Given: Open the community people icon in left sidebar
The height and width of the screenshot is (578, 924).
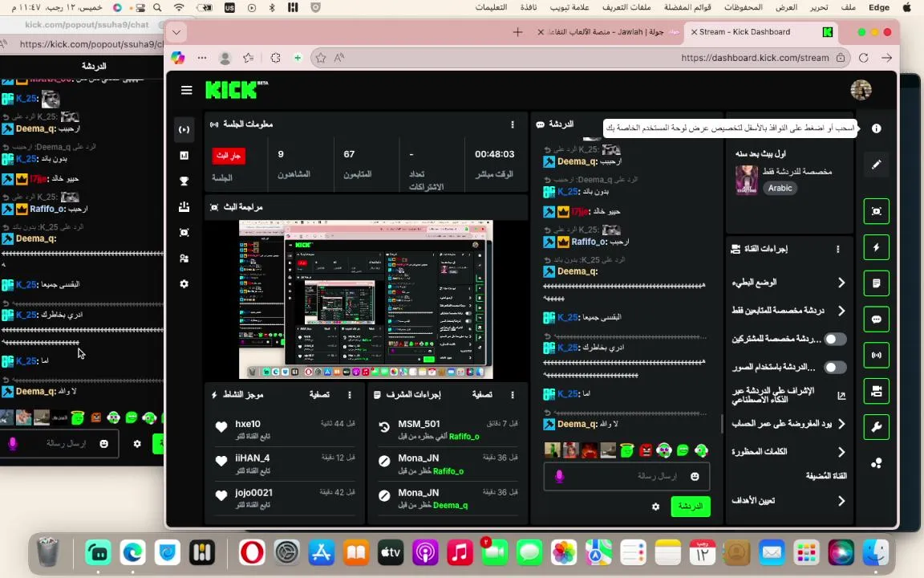Looking at the screenshot, I should (184, 258).
